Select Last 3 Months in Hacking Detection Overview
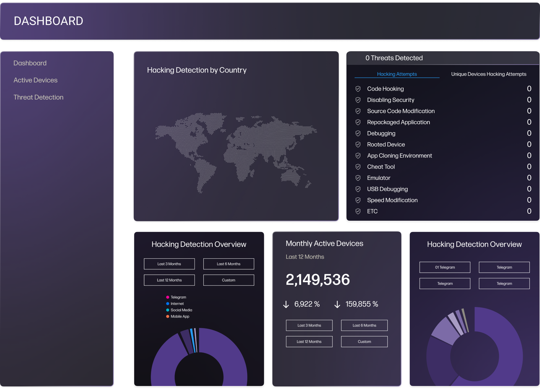 [169, 264]
